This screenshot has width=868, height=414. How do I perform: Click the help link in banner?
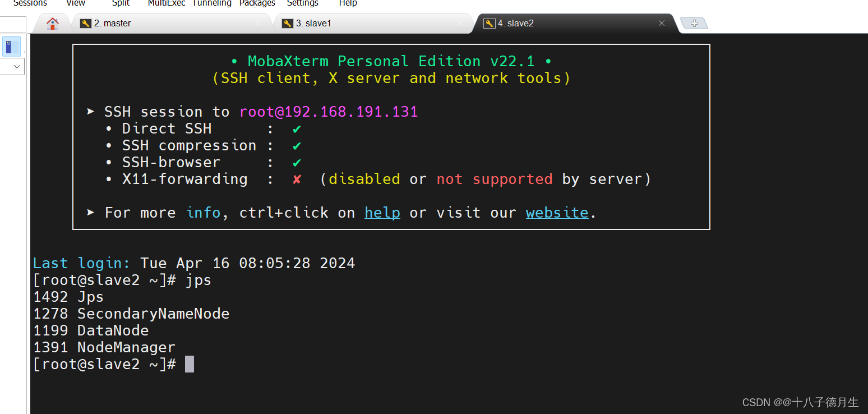point(382,213)
